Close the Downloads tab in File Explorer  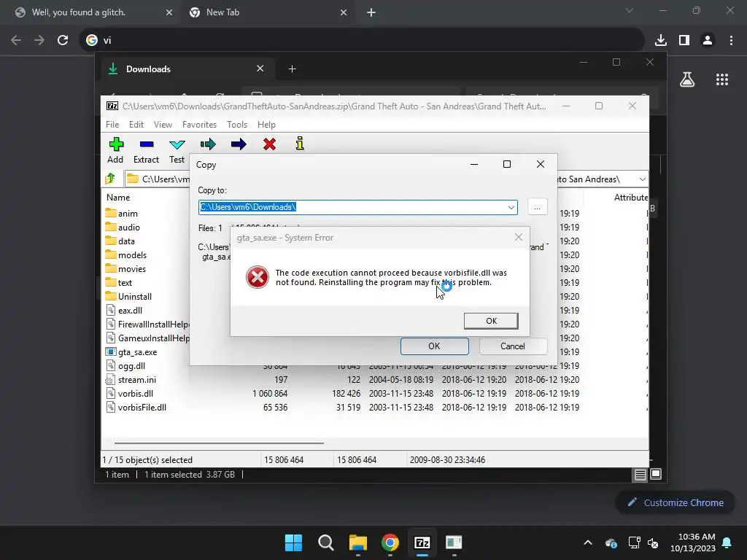(260, 69)
